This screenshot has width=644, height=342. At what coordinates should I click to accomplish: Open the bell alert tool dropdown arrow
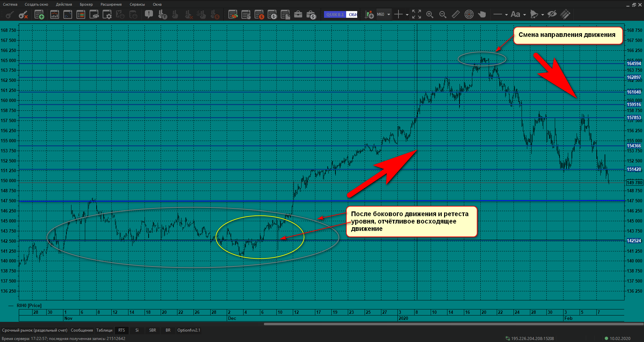point(543,15)
